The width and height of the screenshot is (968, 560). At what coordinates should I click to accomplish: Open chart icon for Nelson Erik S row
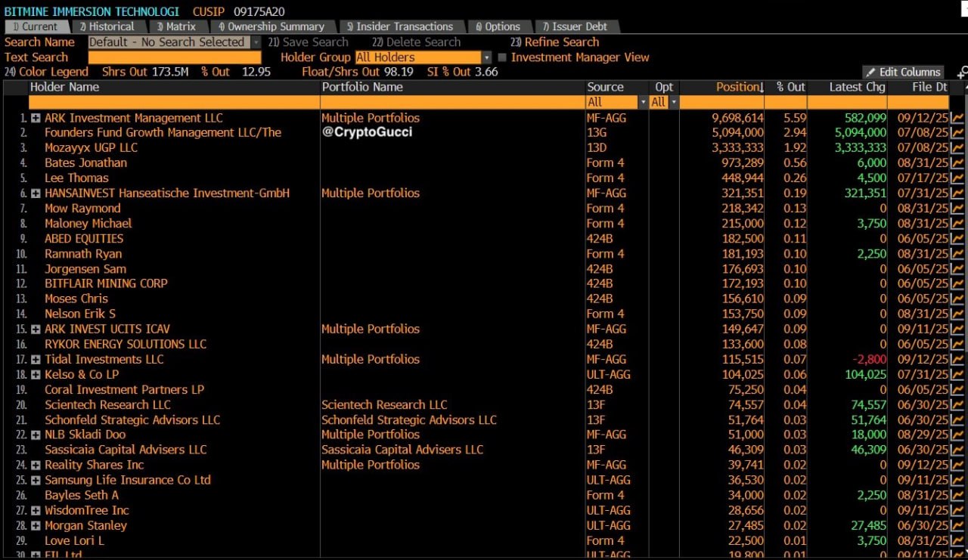(957, 314)
